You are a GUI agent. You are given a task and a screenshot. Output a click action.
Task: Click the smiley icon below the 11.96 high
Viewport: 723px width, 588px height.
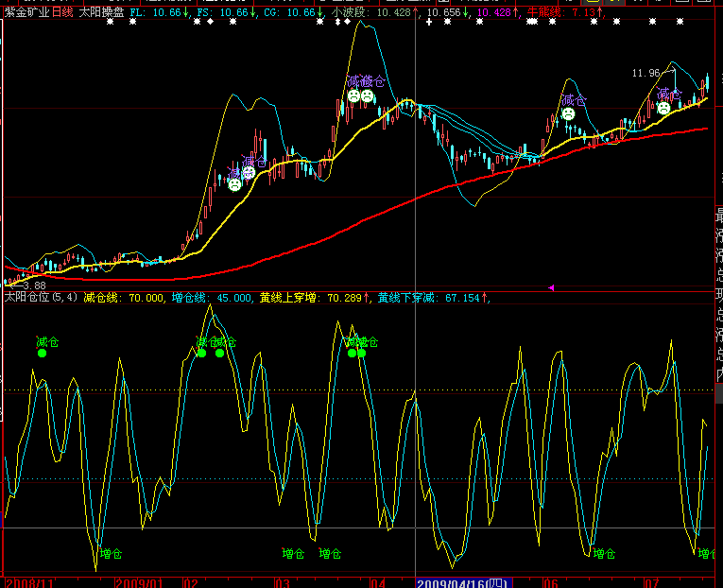[x=663, y=109]
